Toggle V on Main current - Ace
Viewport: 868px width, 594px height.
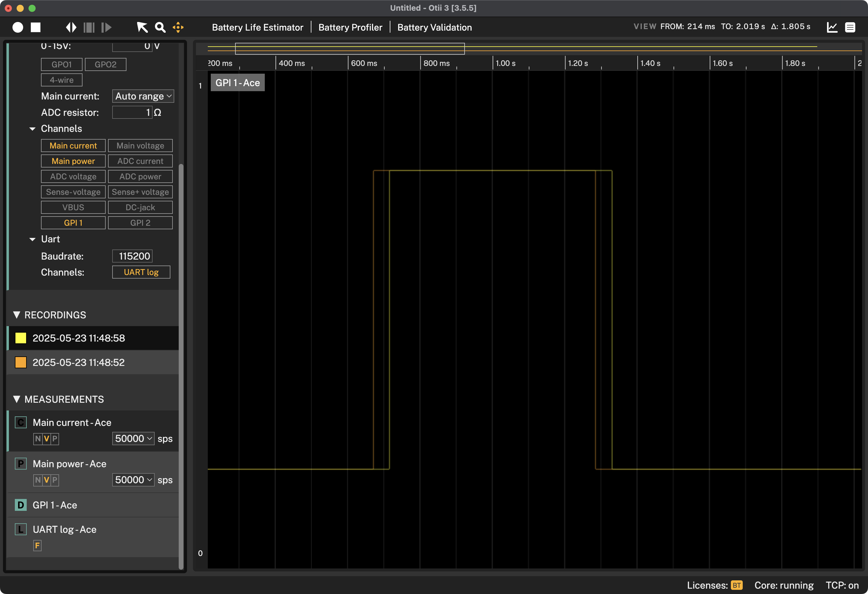pos(46,439)
